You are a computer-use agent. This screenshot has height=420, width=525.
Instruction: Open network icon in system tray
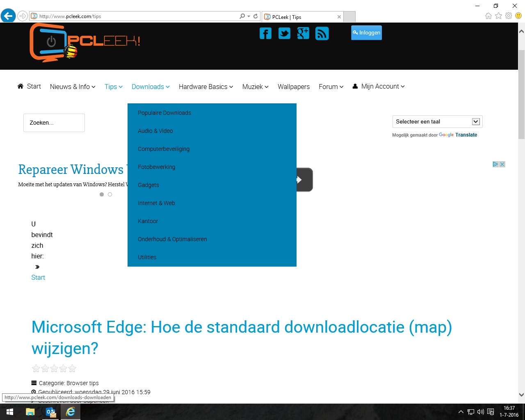coord(471,412)
